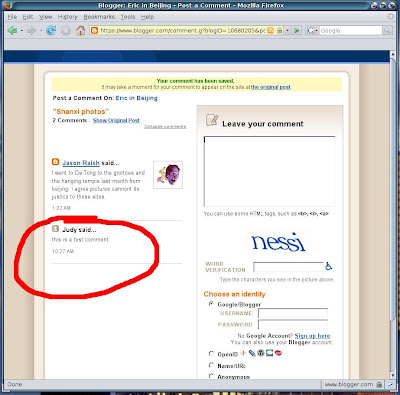The image size is (400, 395).
Task: Open the History menu
Action: [x=68, y=17]
